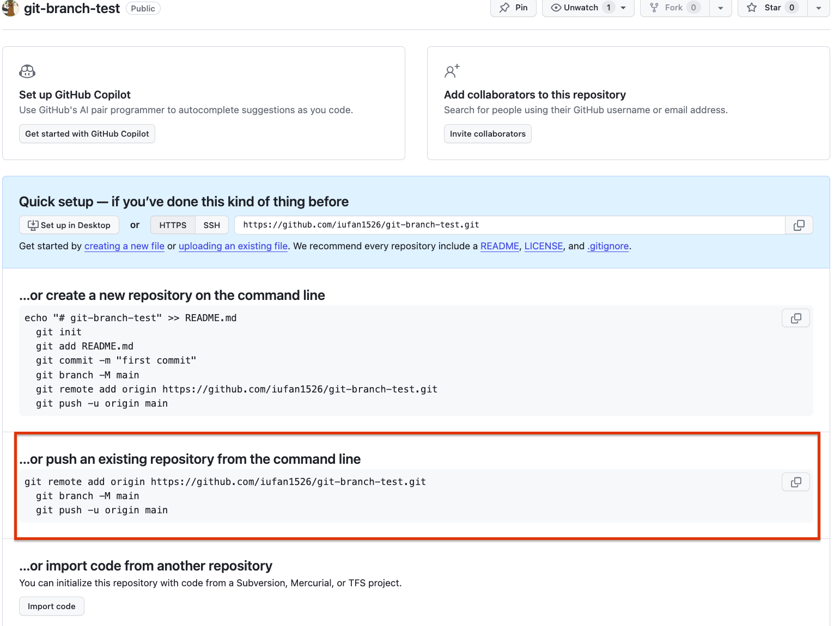Click the GitHub Copilot icon
840x626 pixels.
27,71
